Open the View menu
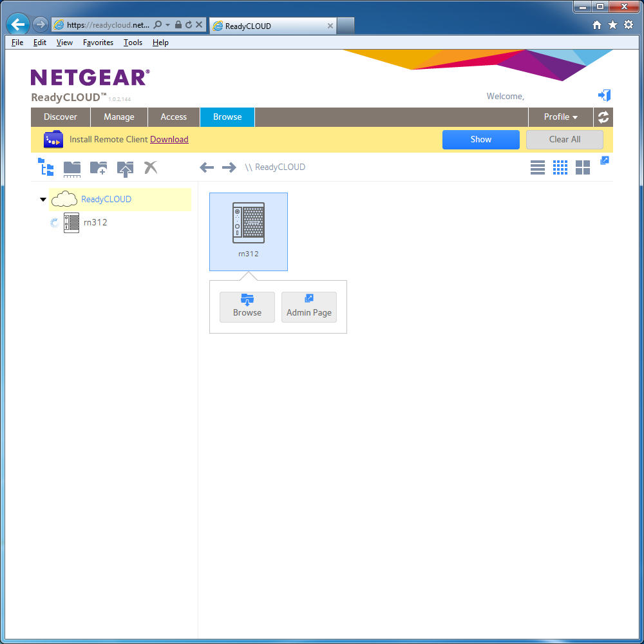 coord(64,43)
